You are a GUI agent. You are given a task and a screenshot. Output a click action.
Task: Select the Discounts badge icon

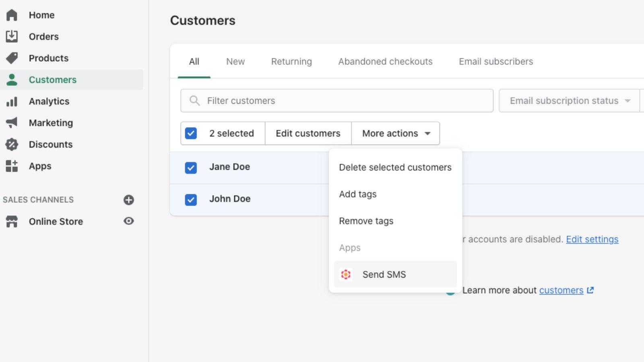point(12,144)
